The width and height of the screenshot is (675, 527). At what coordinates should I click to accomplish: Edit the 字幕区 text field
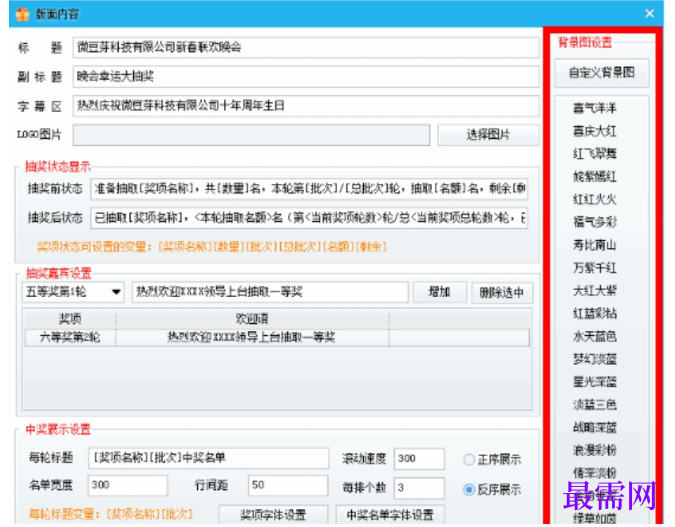point(306,106)
